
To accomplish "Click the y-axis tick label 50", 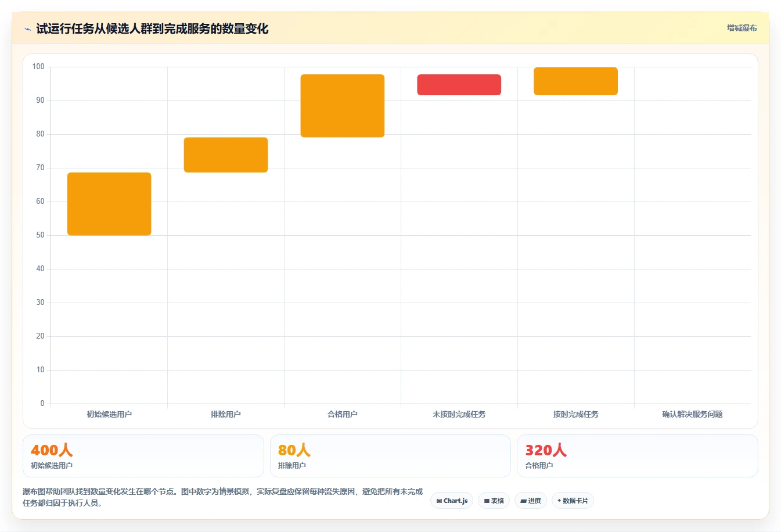I will (40, 235).
